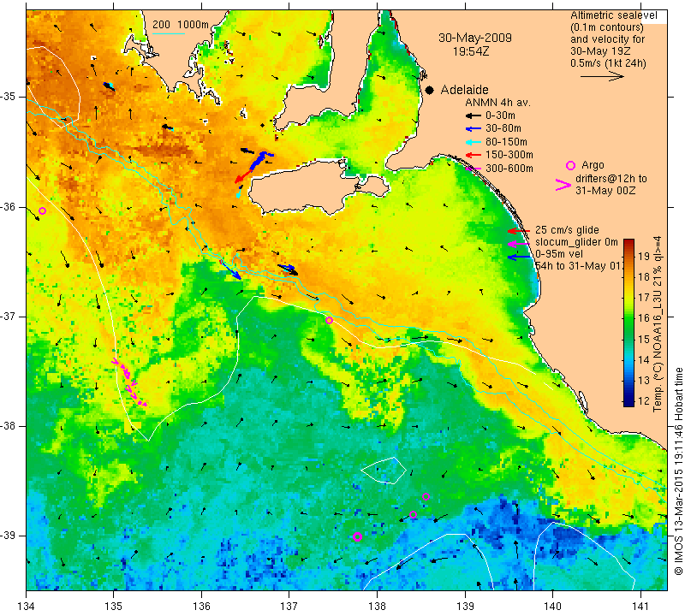Click the blue mooring current arrow near 136.4E 36.6S
Image resolution: width=685 pixels, height=616 pixels.
(230, 269)
